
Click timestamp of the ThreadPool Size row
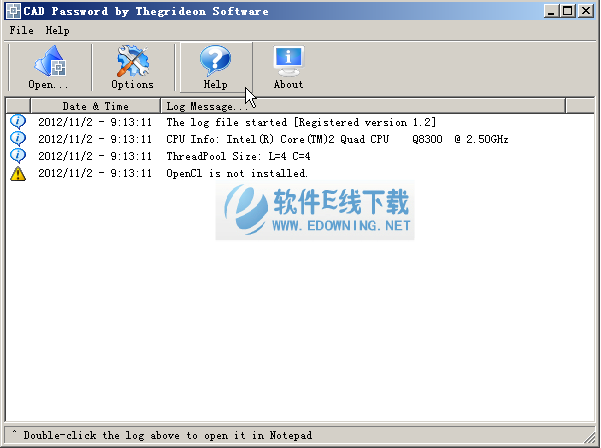click(x=95, y=156)
